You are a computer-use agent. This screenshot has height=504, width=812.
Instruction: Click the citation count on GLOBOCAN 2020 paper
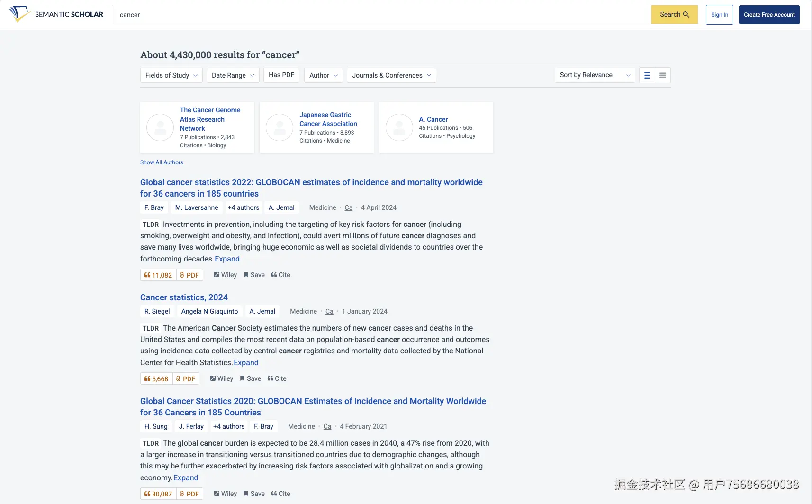pos(158,494)
